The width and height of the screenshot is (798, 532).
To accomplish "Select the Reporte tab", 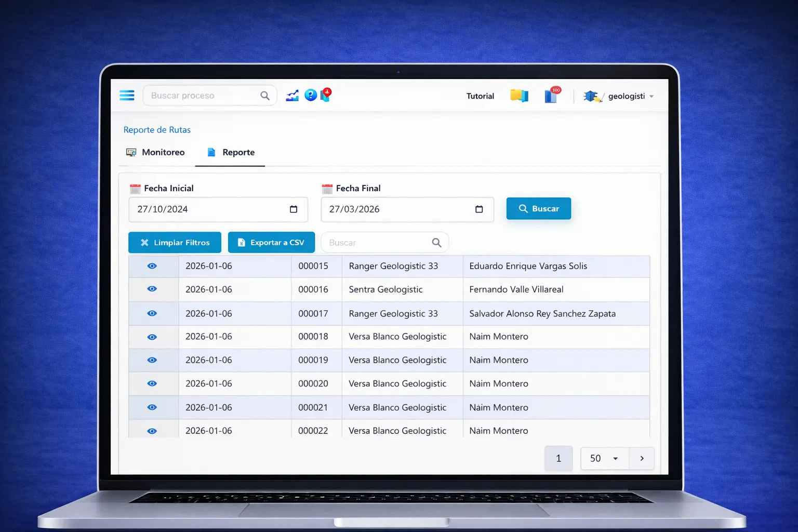I will tap(231, 152).
